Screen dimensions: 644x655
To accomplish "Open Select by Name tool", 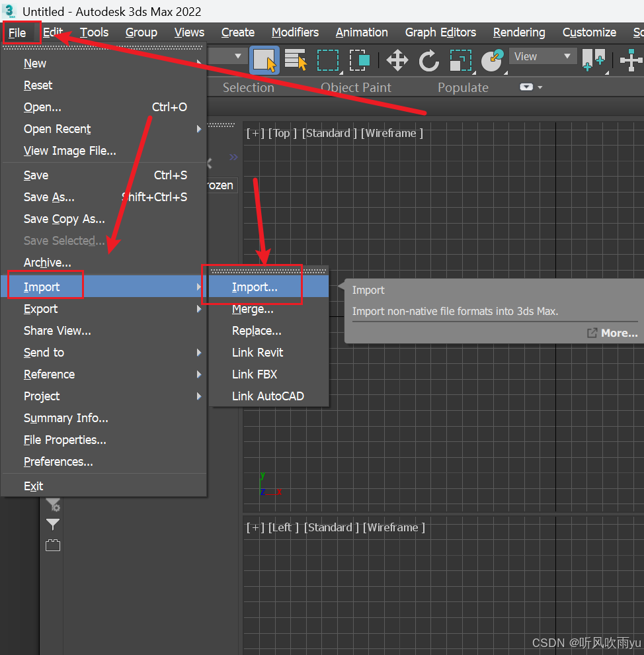I will tap(296, 60).
